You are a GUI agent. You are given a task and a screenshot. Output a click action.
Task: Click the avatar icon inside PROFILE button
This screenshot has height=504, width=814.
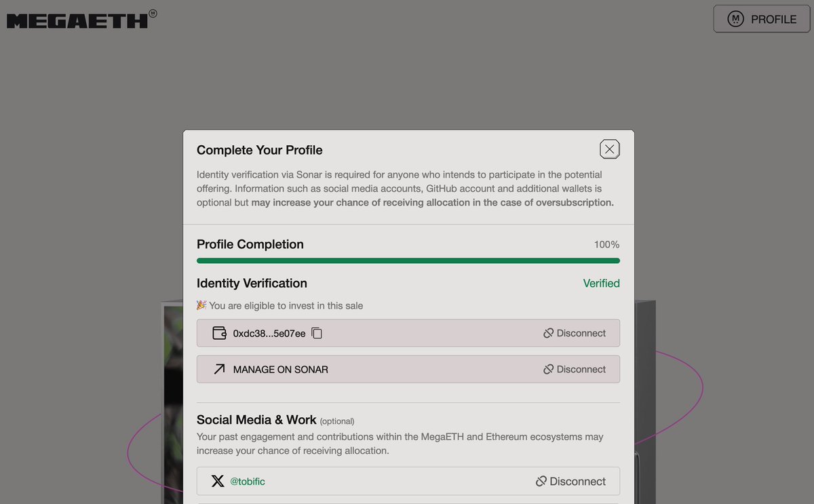click(735, 19)
